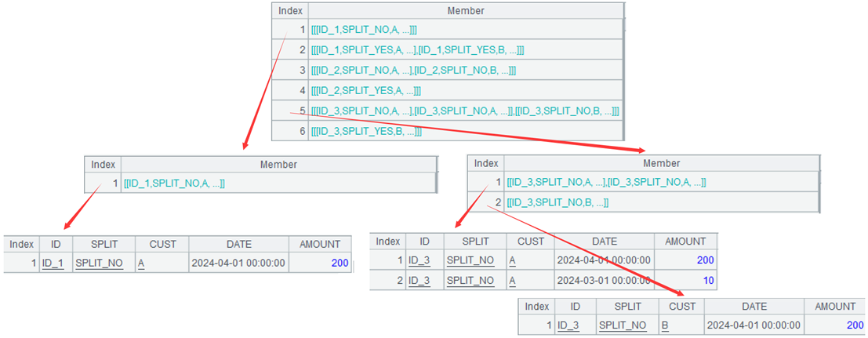868x338 pixels.
Task: Click [[ID_1,SPLIT_NO,A, ...]] in the one-row Member table
Action: click(x=174, y=184)
